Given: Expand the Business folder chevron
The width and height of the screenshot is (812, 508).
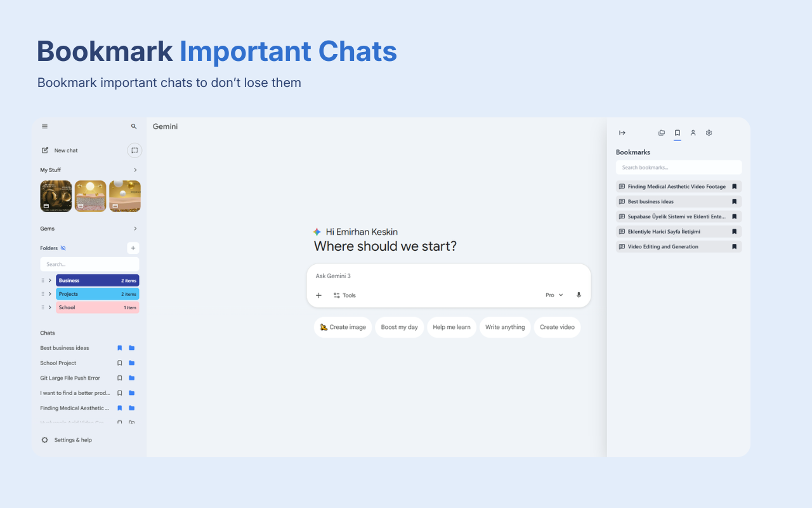Looking at the screenshot, I should 50,280.
